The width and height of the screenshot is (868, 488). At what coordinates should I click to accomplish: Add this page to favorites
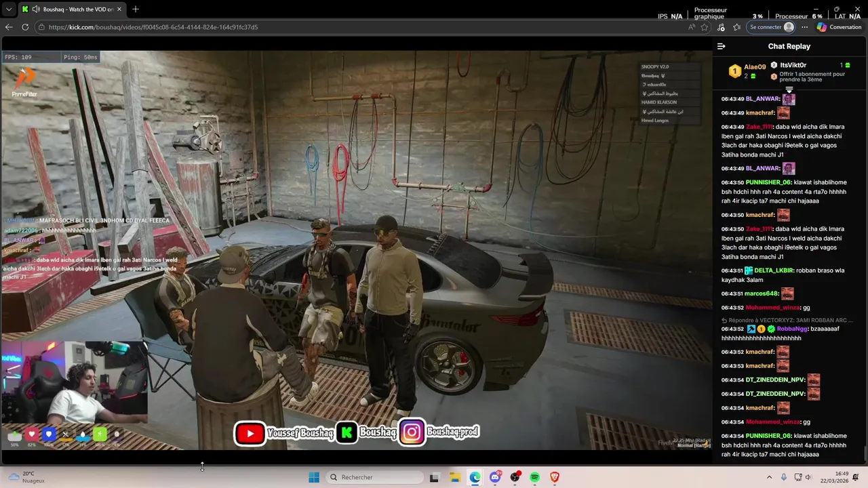coord(705,27)
